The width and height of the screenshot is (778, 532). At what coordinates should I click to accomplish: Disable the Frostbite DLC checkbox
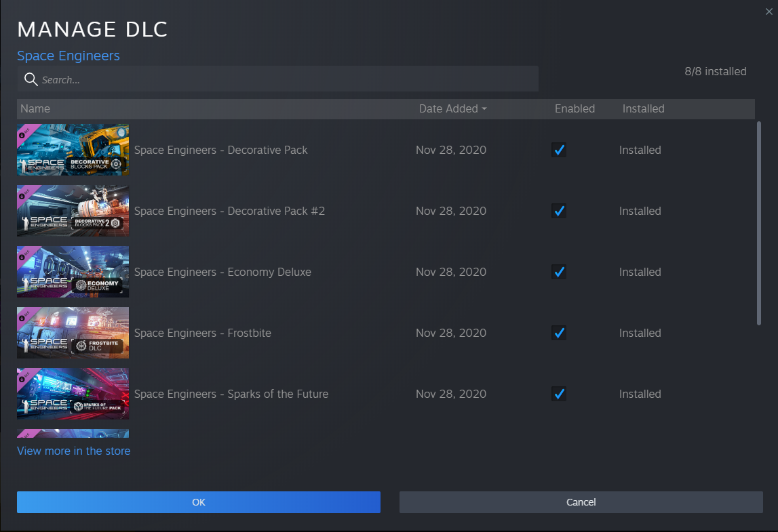559,333
